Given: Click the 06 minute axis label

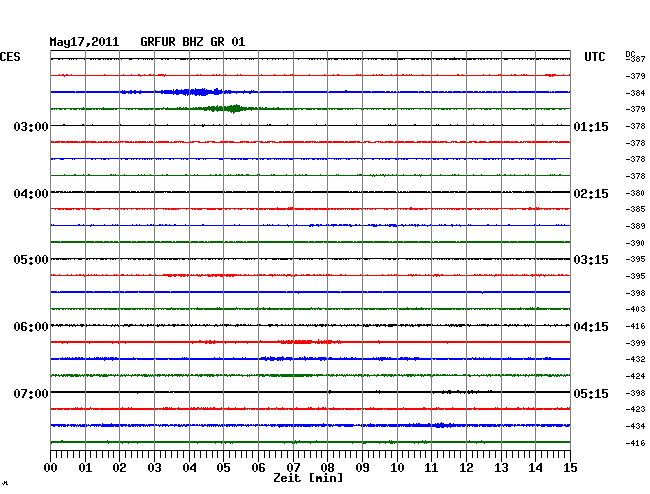Looking at the screenshot, I should pyautogui.click(x=258, y=468).
